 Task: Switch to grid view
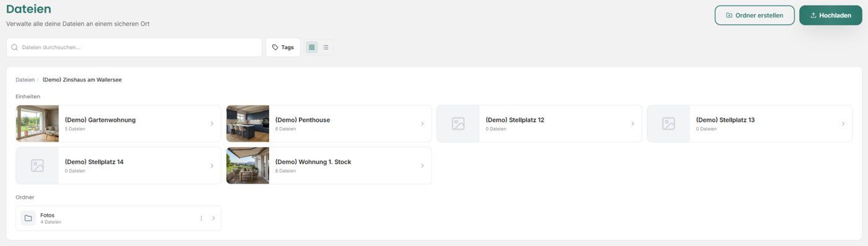pyautogui.click(x=312, y=47)
